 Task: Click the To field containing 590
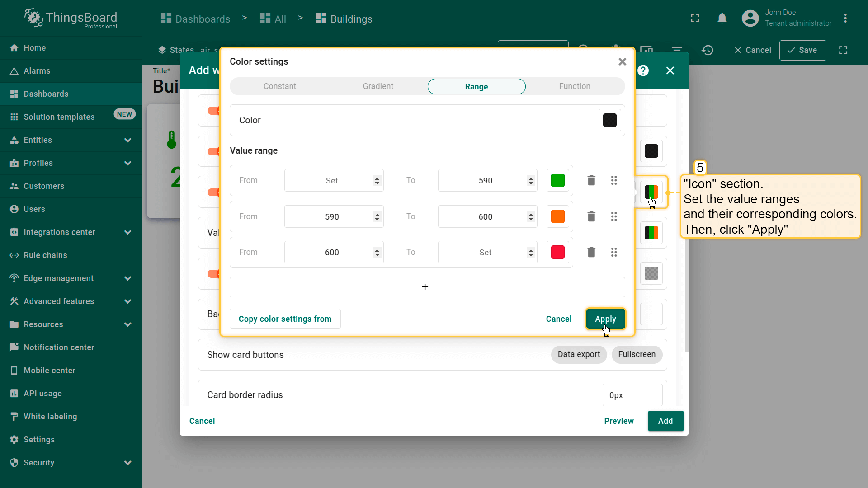tap(485, 180)
